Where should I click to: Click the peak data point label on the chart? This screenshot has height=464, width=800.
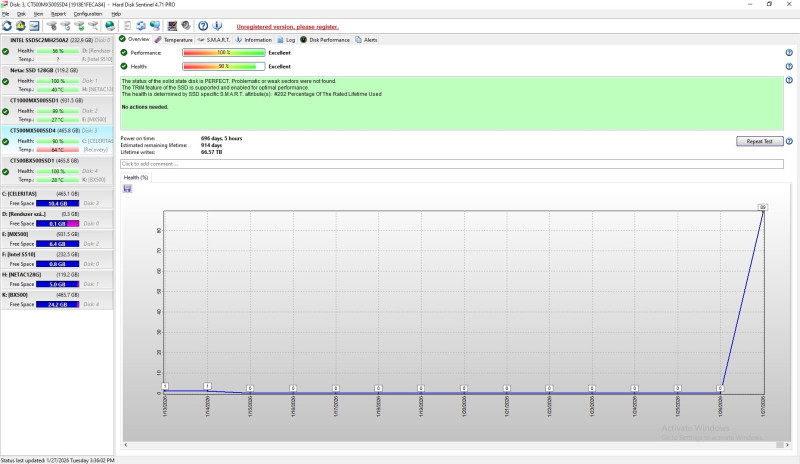tap(762, 207)
